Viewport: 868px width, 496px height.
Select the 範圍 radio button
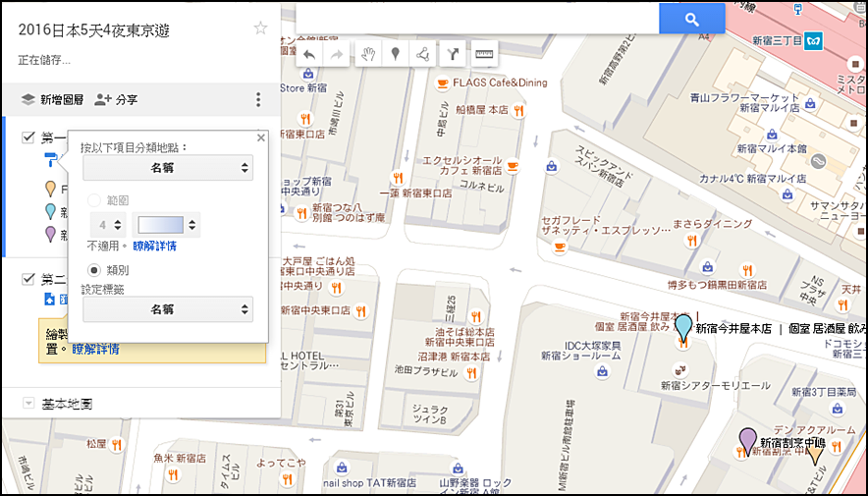coord(94,200)
